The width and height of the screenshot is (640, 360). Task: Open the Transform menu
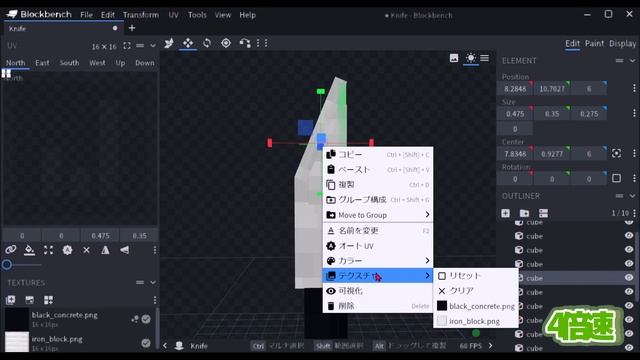141,15
